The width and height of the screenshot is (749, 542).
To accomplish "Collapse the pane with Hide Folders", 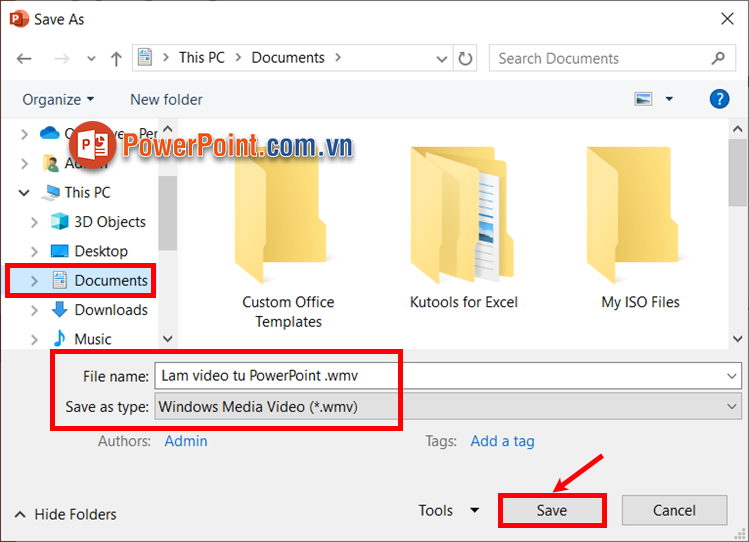I will click(x=65, y=514).
